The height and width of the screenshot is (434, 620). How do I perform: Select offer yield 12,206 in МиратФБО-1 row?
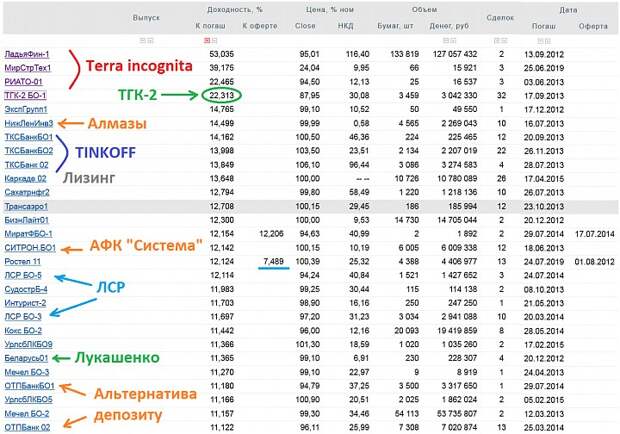click(x=271, y=234)
